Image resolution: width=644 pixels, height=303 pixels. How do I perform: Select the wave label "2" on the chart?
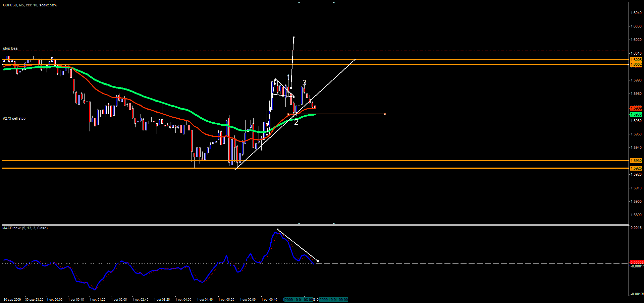click(x=296, y=122)
